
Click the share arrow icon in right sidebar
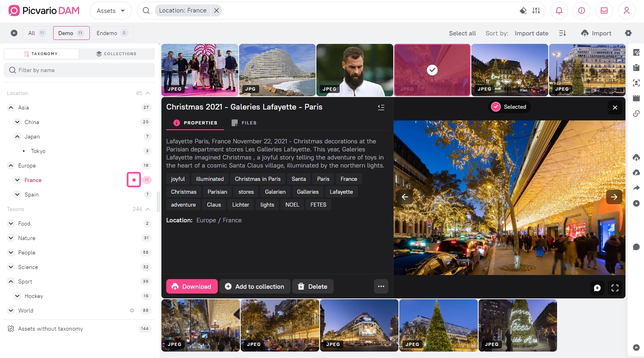(x=636, y=188)
